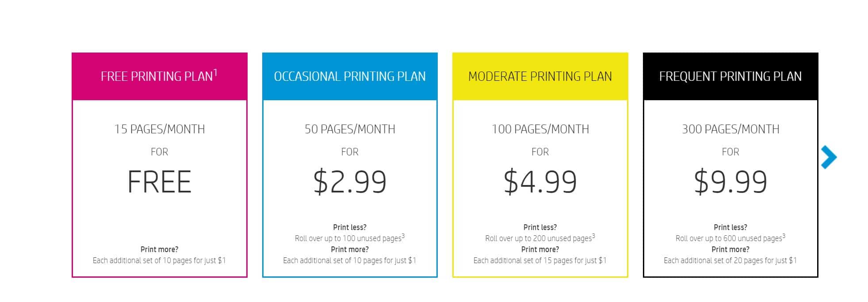868x302 pixels.
Task: Choose the Moderate Printing Plan yellow header
Action: (x=540, y=76)
